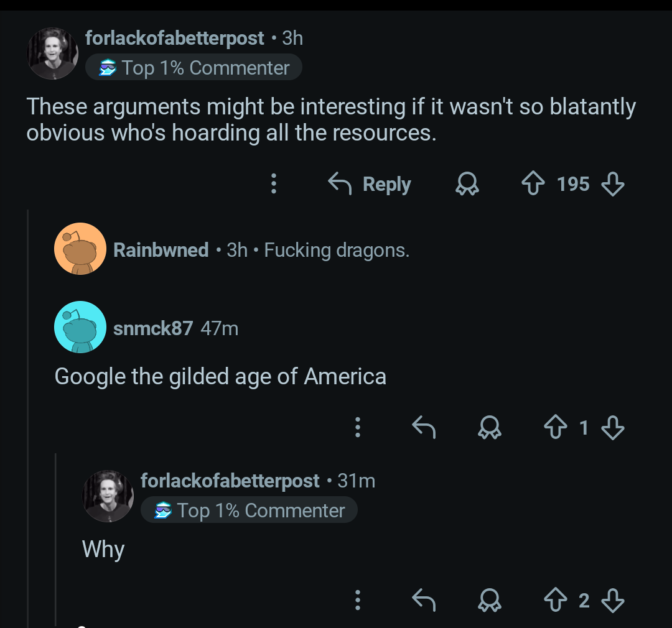The height and width of the screenshot is (628, 672).
Task: Open three-dot menu on 'Why' reply
Action: click(x=357, y=600)
